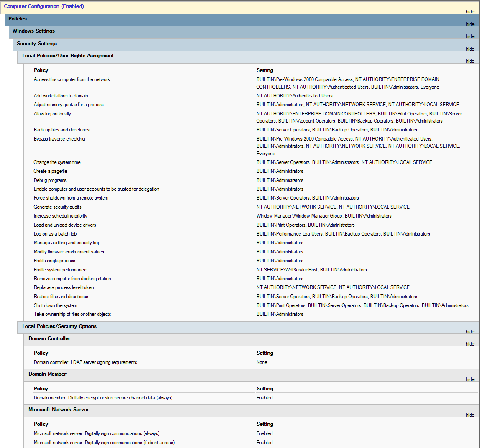
Task: Click hide link for Domain Controller section
Action: 470,344
